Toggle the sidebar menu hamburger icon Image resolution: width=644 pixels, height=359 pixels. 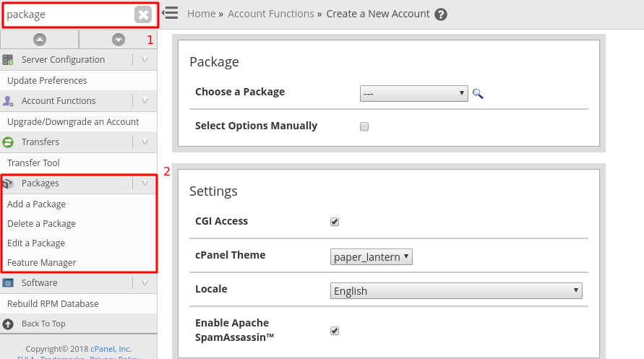[170, 13]
